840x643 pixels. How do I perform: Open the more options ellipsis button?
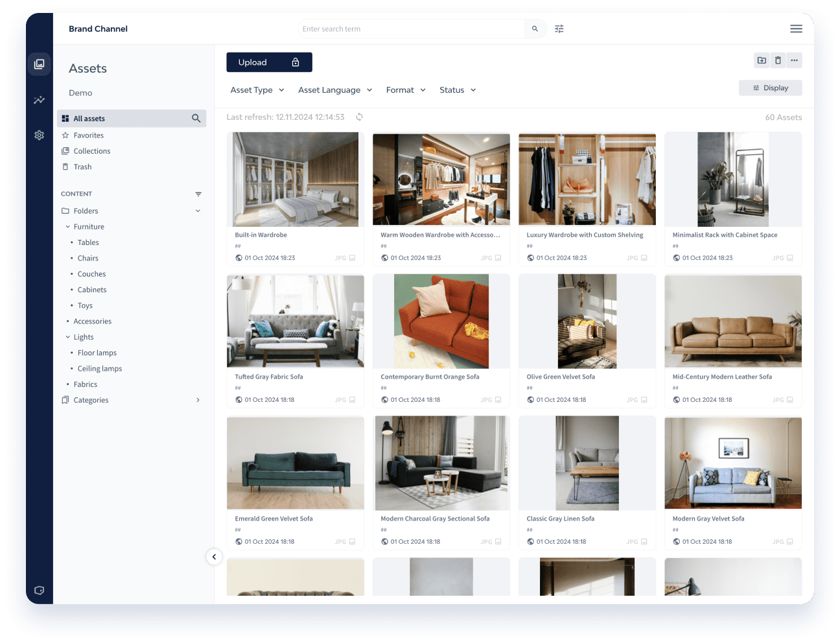tap(794, 60)
